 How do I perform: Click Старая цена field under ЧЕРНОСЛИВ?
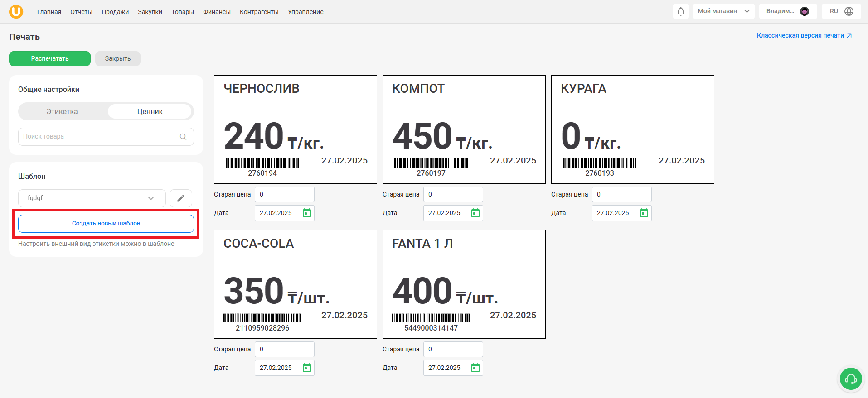[x=285, y=194]
